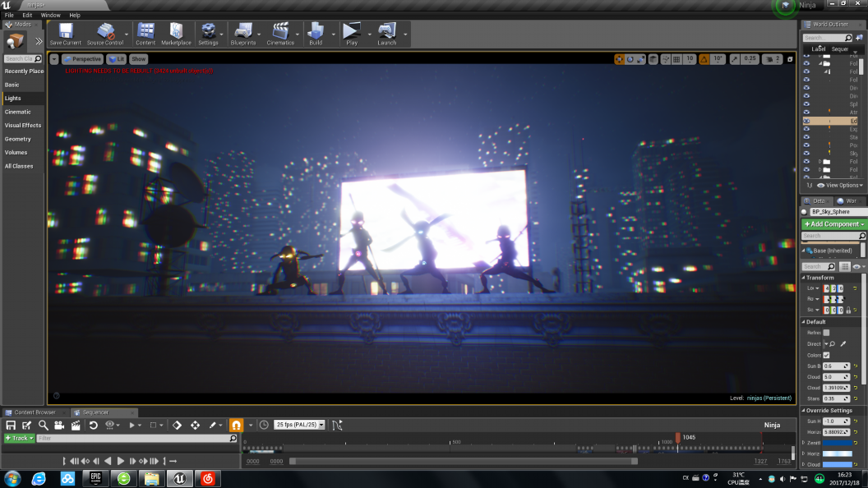Viewport: 868px width, 488px height.
Task: Open View Options in World Outliner
Action: pos(840,186)
